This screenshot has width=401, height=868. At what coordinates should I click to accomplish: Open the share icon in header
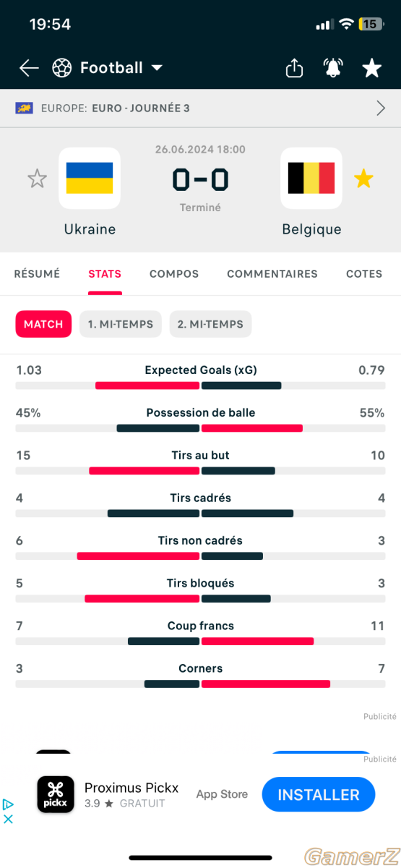(294, 68)
